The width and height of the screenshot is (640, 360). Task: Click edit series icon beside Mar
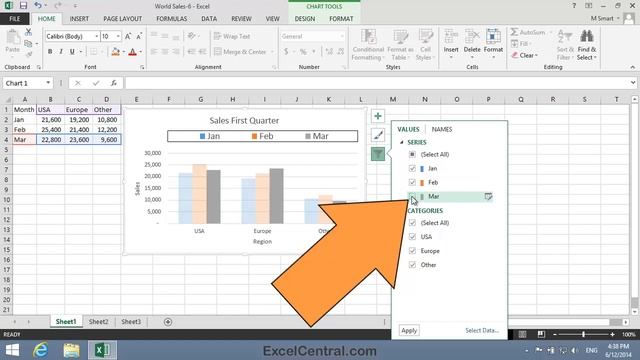click(x=488, y=197)
